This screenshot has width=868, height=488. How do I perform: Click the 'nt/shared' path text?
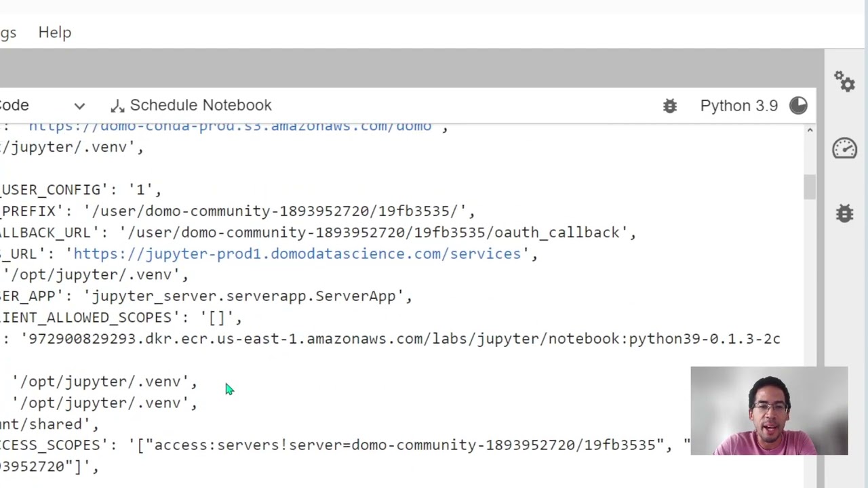pos(45,424)
